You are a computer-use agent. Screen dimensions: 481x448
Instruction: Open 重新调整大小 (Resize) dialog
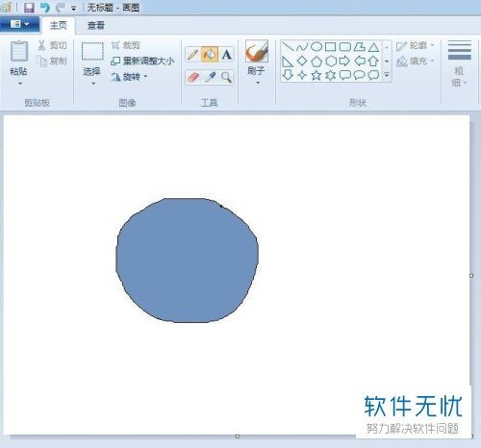pos(142,61)
